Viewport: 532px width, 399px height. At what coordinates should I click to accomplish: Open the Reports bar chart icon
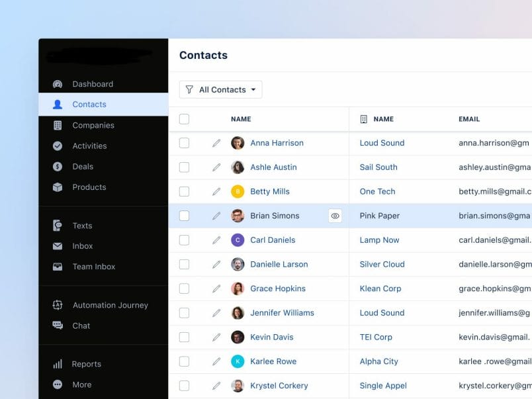click(58, 364)
